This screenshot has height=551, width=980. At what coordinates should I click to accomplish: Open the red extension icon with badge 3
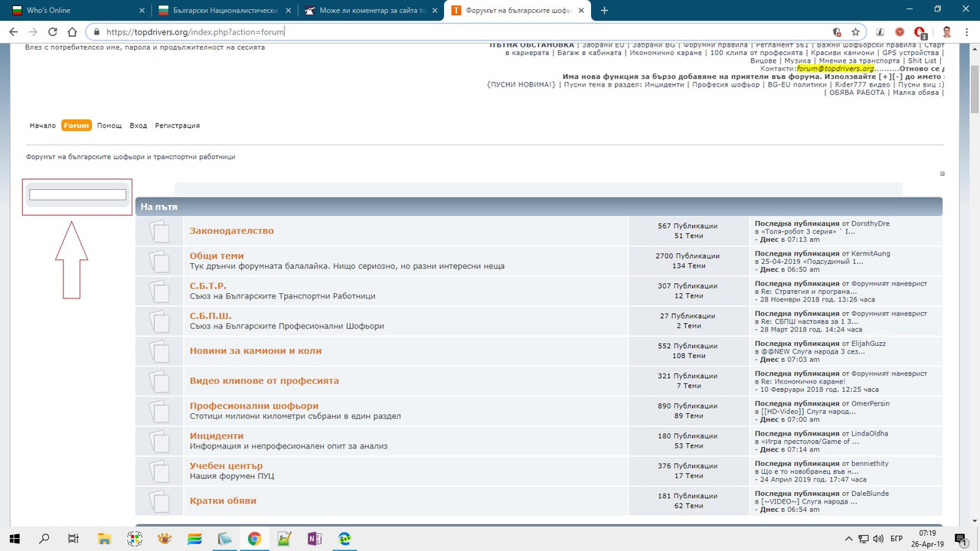(x=921, y=33)
